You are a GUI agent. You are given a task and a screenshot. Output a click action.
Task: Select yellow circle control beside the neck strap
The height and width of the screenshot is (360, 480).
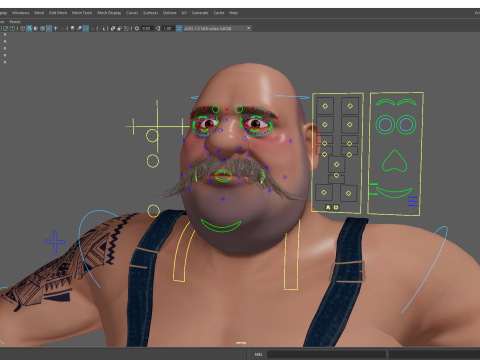tap(153, 211)
